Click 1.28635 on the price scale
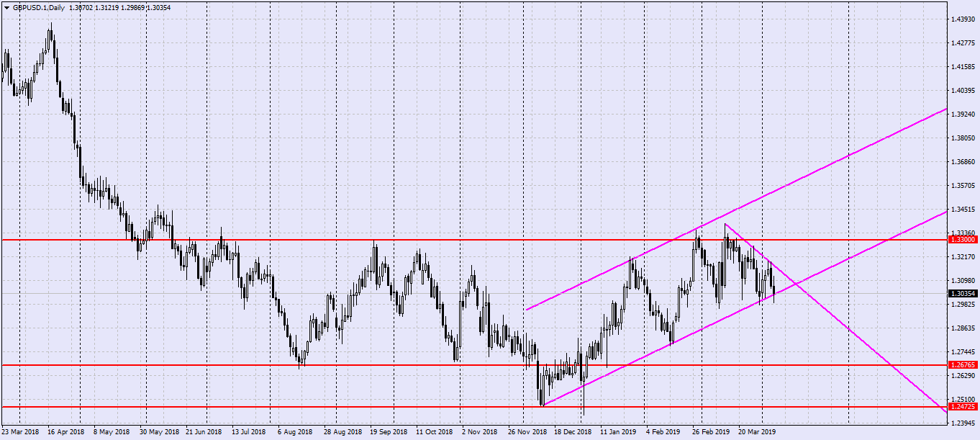 click(963, 328)
